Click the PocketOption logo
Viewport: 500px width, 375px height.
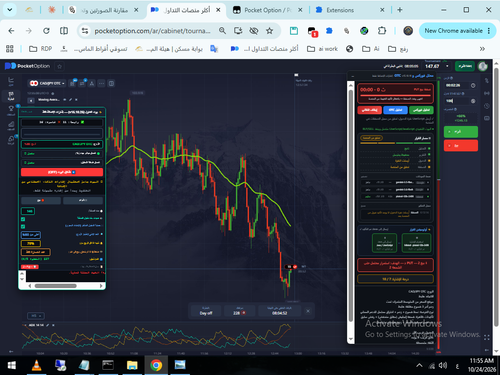pos(27,66)
